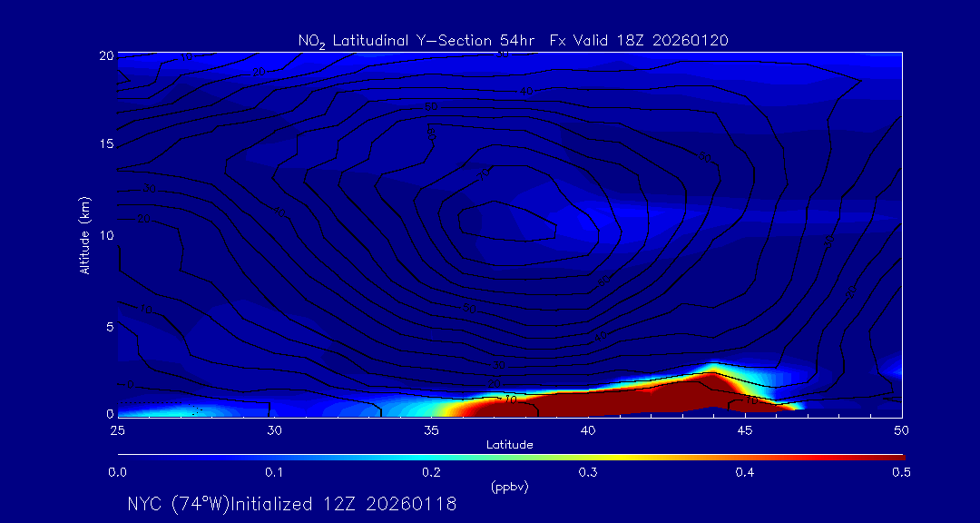The height and width of the screenshot is (523, 980).
Task: Click latitude axis tick label 30
Action: point(274,430)
